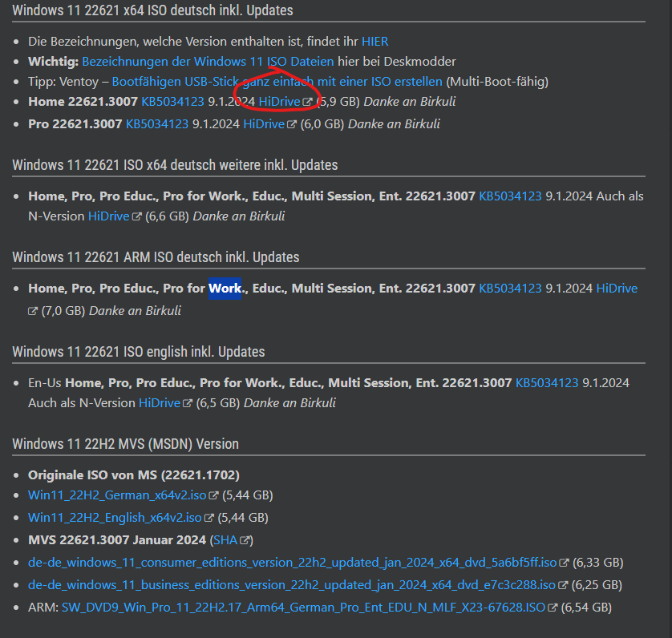Open Bootfähigen USB-Stick Ventoy link
The image size is (672, 638).
point(277,82)
